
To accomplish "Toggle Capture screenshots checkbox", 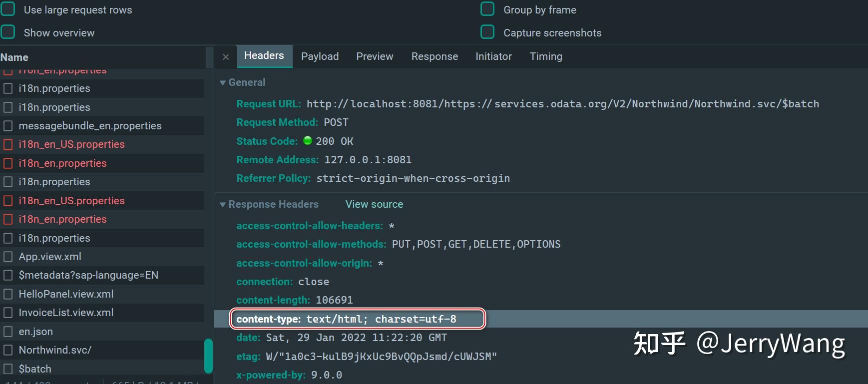I will click(487, 32).
